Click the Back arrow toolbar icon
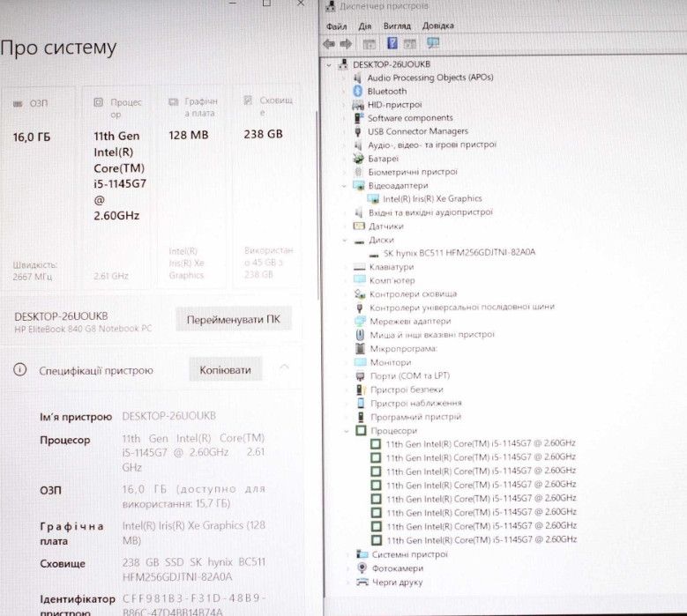 tap(329, 44)
